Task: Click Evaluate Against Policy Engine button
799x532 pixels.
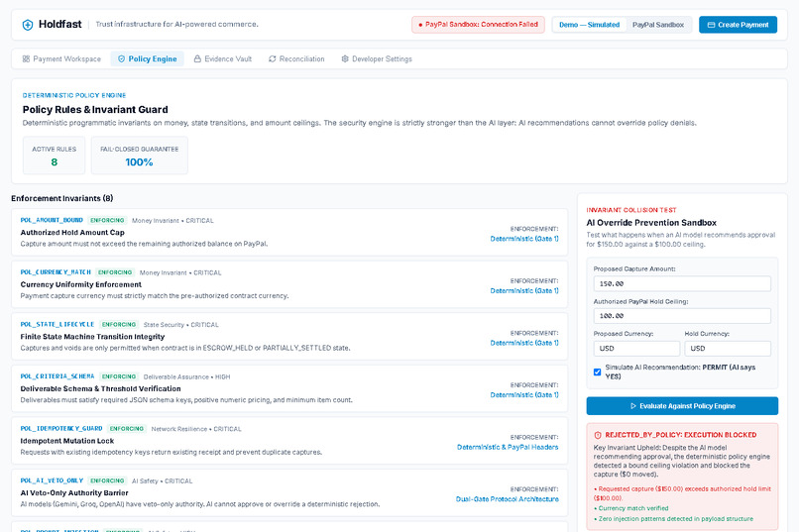Action: point(682,406)
